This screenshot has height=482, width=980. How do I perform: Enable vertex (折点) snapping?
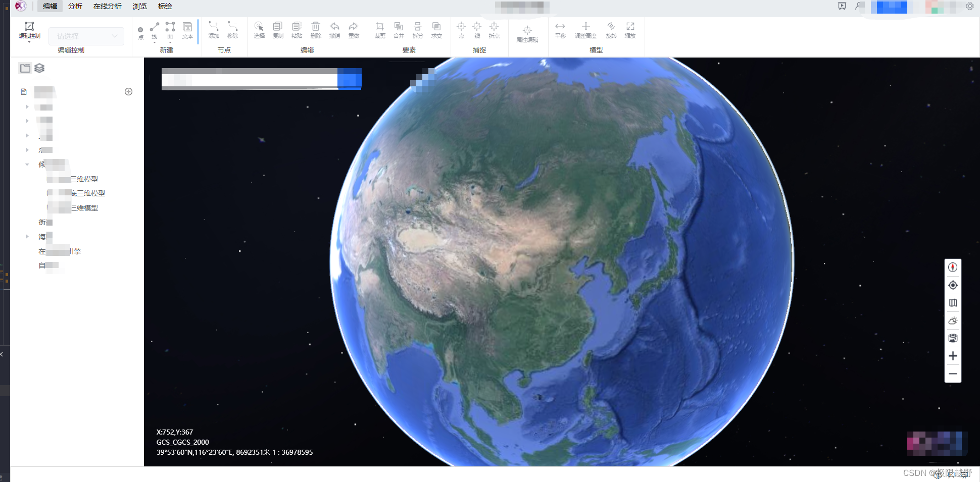(x=494, y=30)
